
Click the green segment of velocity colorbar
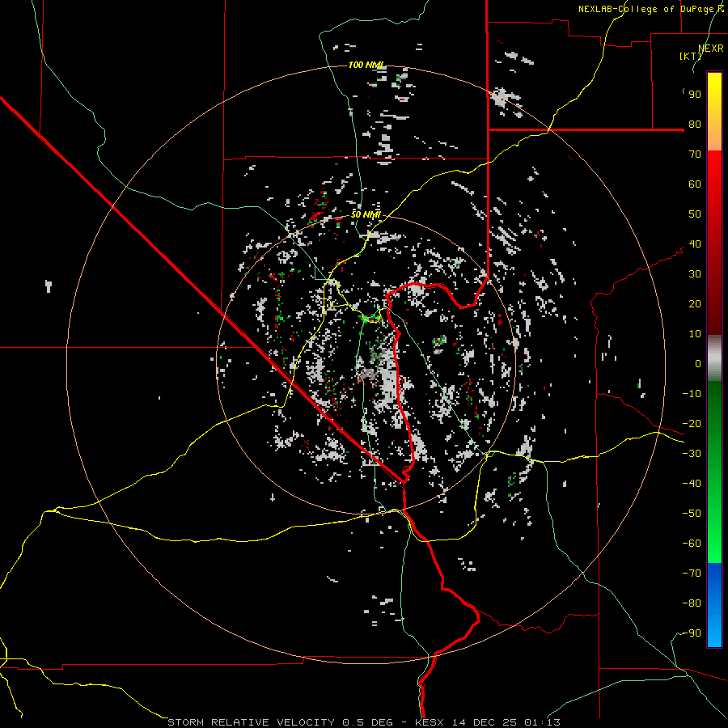(x=714, y=472)
